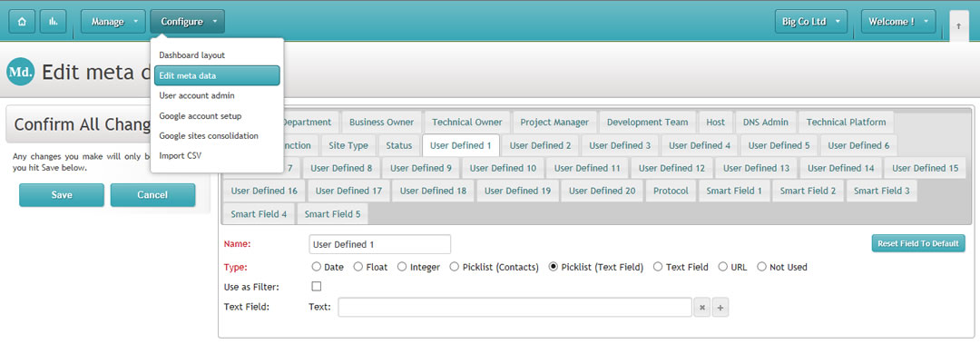Screen dimensions: 980x344
Task: Set type to Text Field
Action: click(658, 267)
